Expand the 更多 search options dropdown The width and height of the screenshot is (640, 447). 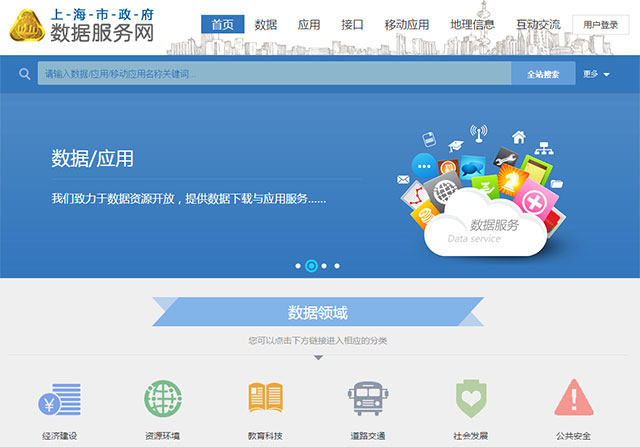[597, 74]
